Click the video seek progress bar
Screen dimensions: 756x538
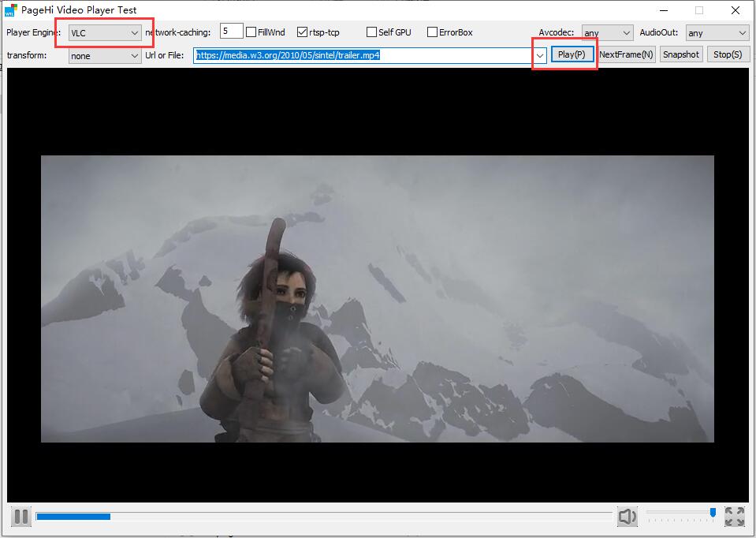coord(324,517)
